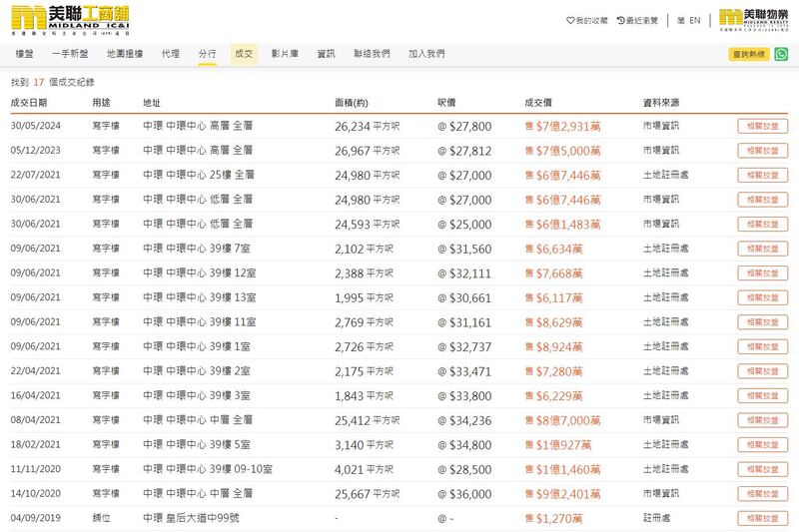Viewport: 799px width, 532px height.
Task: Click the 面積(約) column header
Action: 352,103
